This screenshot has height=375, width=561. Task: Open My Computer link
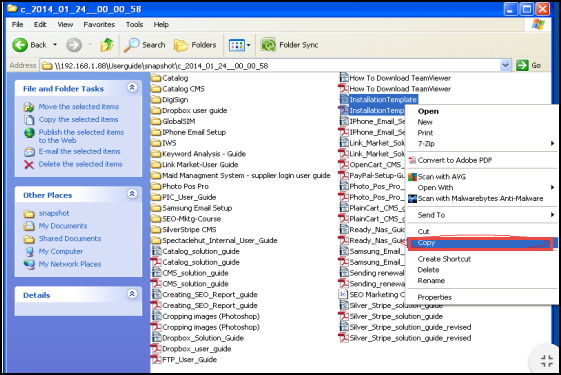pos(61,252)
